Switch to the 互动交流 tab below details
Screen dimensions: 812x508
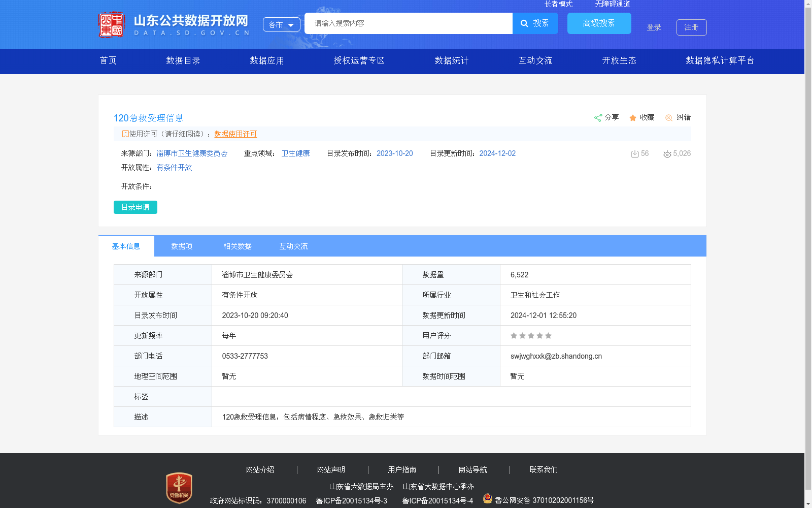tap(293, 246)
